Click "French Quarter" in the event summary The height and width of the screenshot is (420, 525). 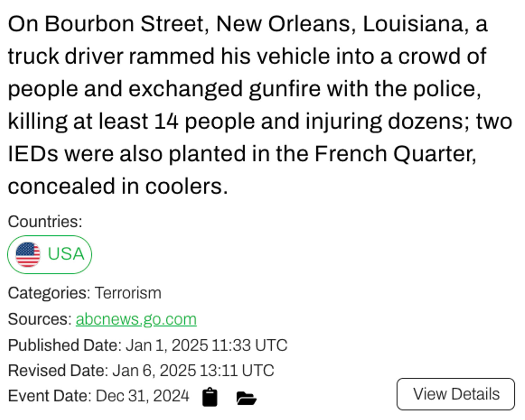(x=395, y=154)
